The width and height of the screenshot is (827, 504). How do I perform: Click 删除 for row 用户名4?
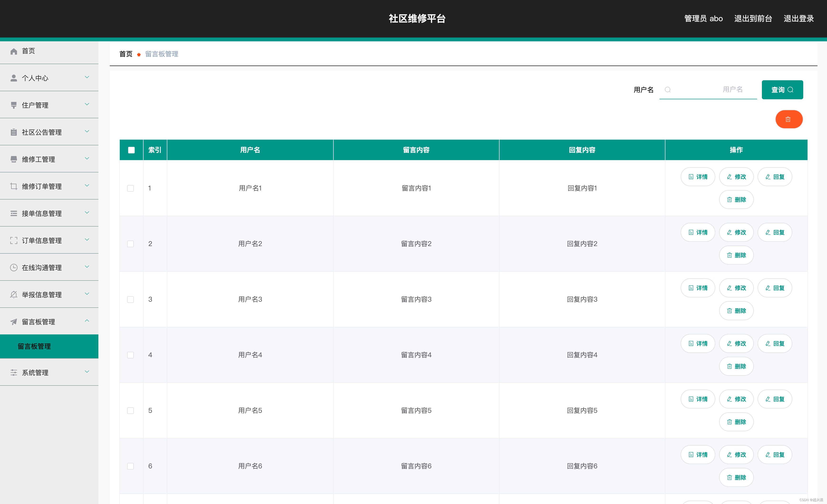[x=736, y=366]
